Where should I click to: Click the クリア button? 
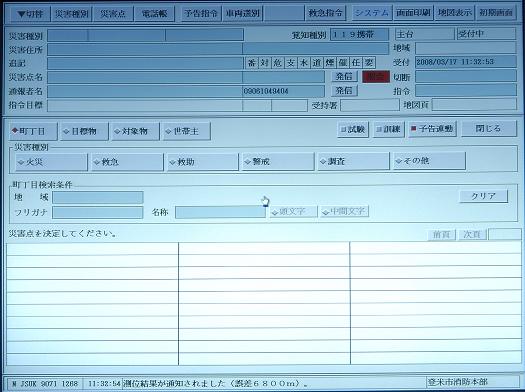[x=483, y=196]
